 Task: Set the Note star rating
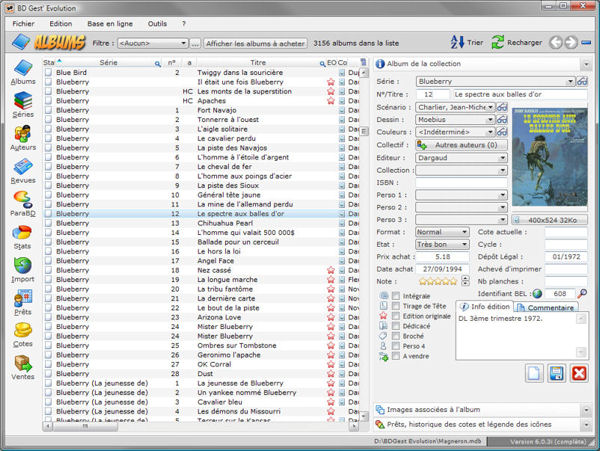(x=438, y=282)
